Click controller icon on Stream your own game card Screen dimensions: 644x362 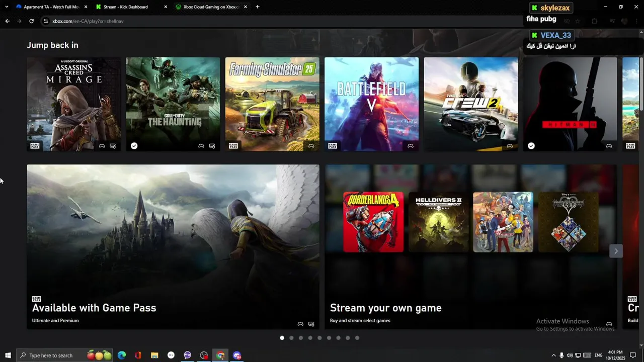tap(609, 324)
